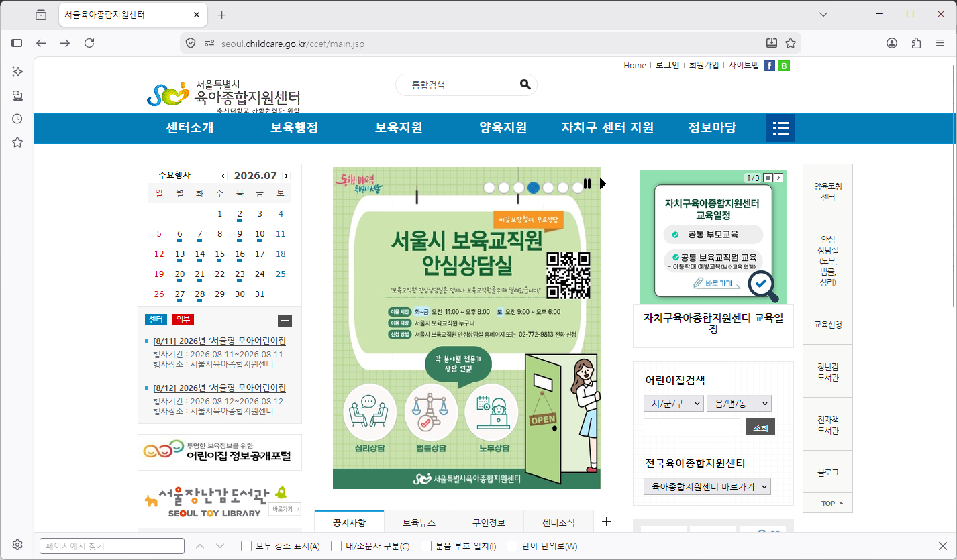Open the new tab plus button

click(222, 15)
